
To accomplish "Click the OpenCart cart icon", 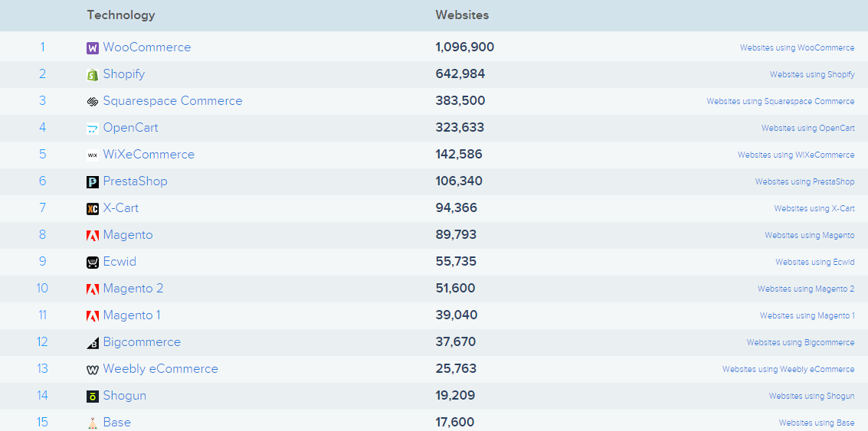I will (93, 129).
